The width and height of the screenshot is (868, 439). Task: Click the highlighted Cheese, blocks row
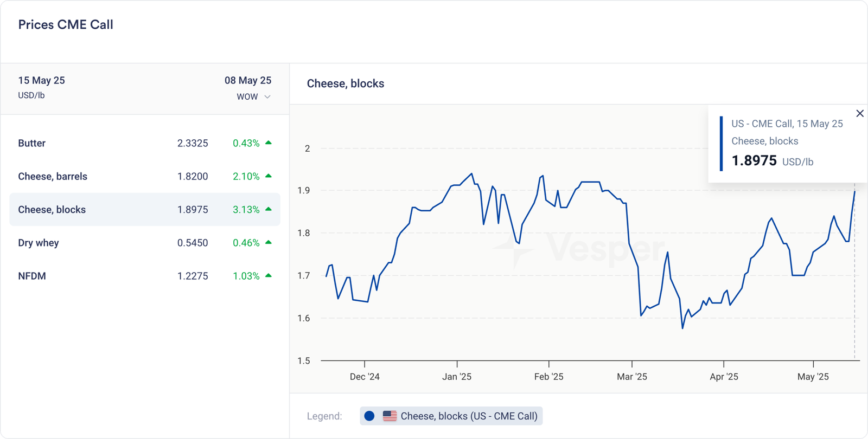pyautogui.click(x=144, y=210)
